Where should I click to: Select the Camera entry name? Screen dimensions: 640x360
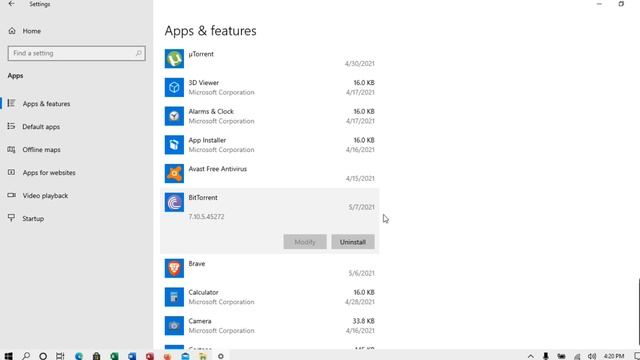[x=200, y=321]
